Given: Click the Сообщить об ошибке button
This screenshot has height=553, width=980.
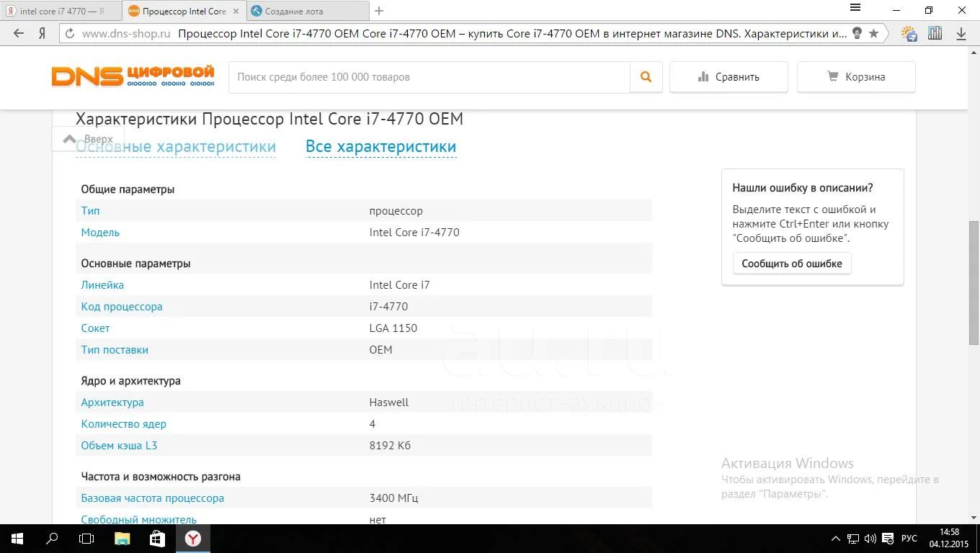Looking at the screenshot, I should click(792, 264).
